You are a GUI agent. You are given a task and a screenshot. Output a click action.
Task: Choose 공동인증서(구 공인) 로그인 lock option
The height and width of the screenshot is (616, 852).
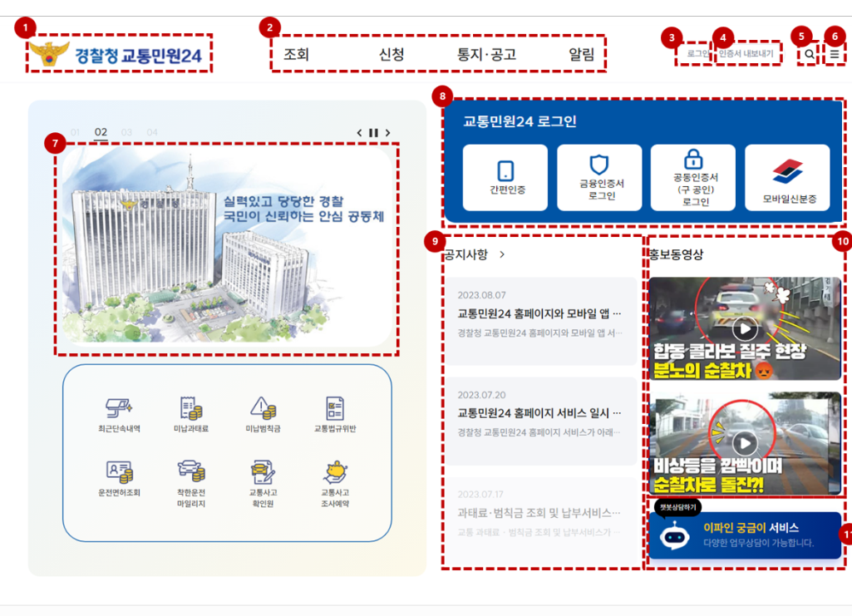point(692,178)
